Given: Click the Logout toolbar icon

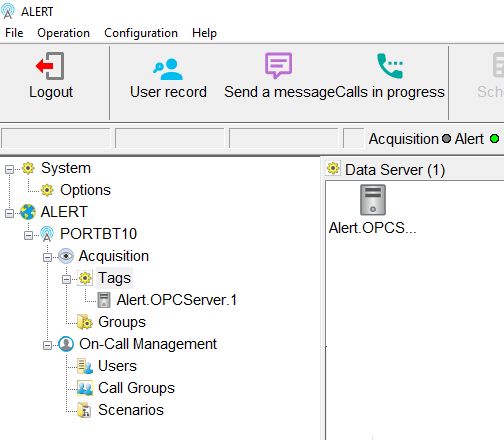Looking at the screenshot, I should (50, 66).
